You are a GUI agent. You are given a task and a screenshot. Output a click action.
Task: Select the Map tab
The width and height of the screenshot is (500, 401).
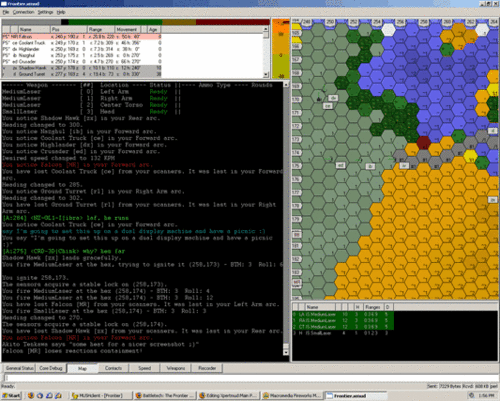click(82, 368)
